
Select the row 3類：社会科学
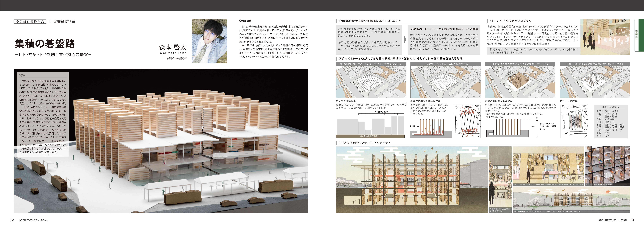coord(606,119)
